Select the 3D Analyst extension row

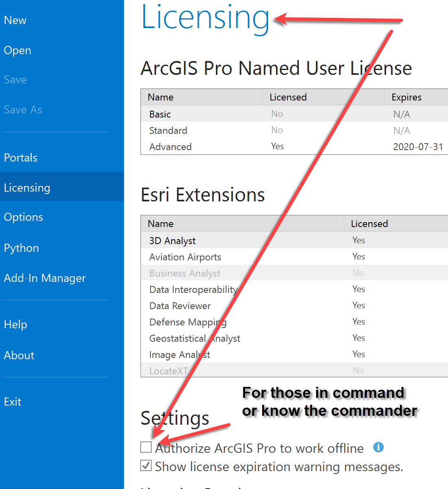294,240
